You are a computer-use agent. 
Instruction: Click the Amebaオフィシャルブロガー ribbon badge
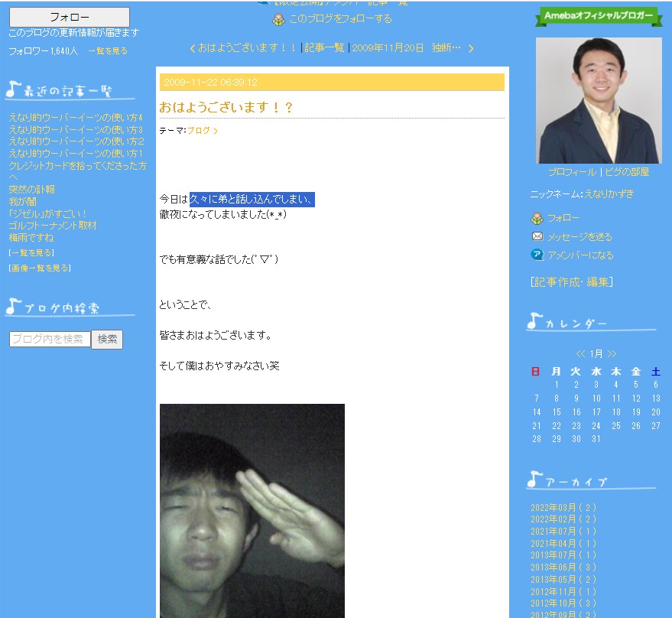(599, 16)
